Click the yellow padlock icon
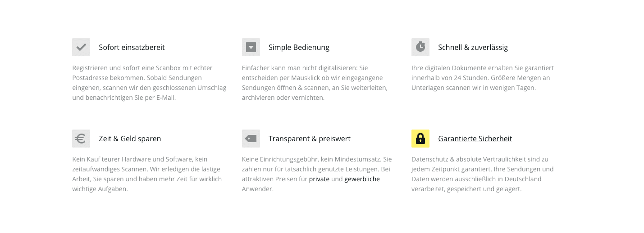644x233 pixels. point(420,139)
